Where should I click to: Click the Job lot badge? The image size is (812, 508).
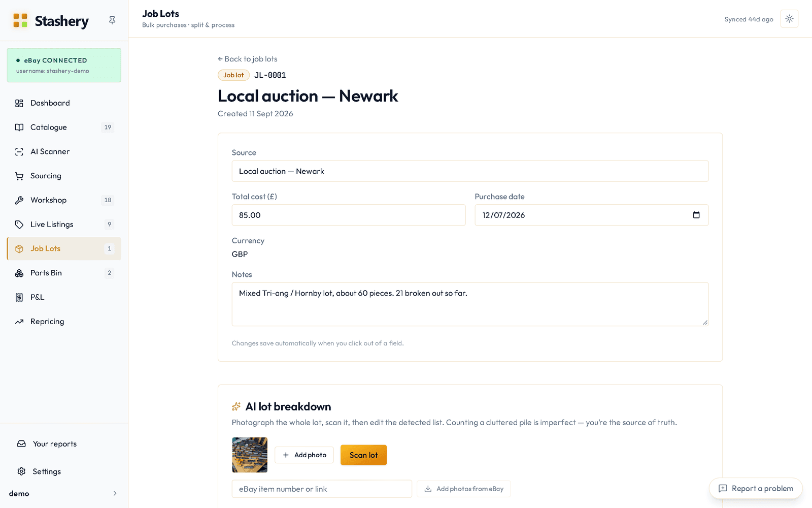233,75
